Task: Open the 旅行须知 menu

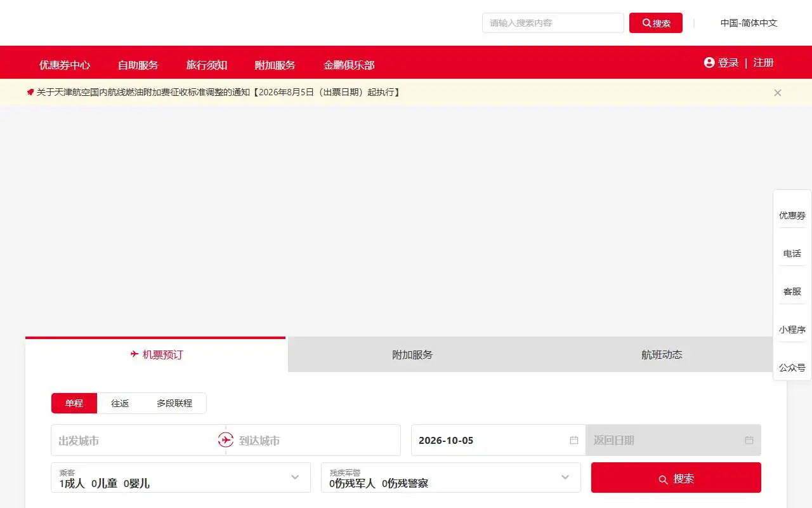Action: click(207, 65)
